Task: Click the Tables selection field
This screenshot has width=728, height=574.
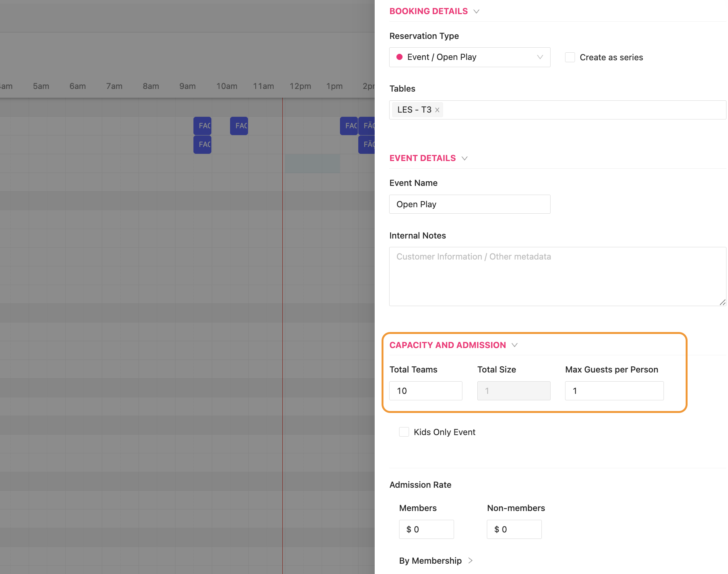Action: pos(584,110)
